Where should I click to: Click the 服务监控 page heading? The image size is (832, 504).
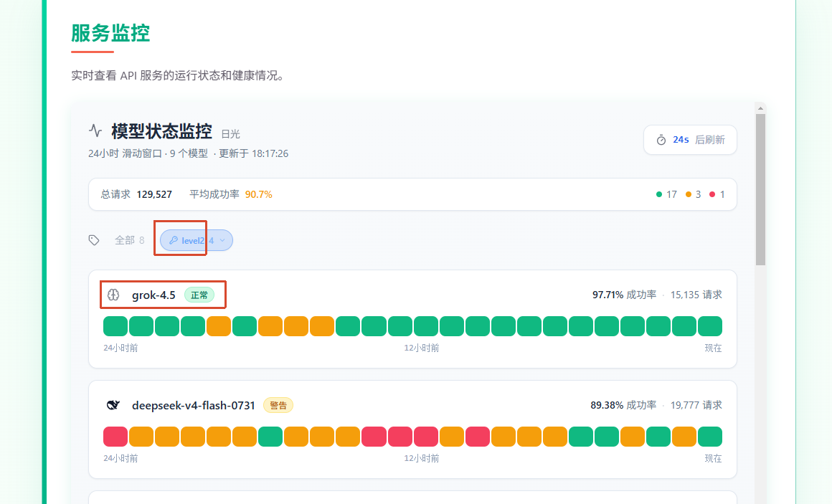pyautogui.click(x=110, y=33)
